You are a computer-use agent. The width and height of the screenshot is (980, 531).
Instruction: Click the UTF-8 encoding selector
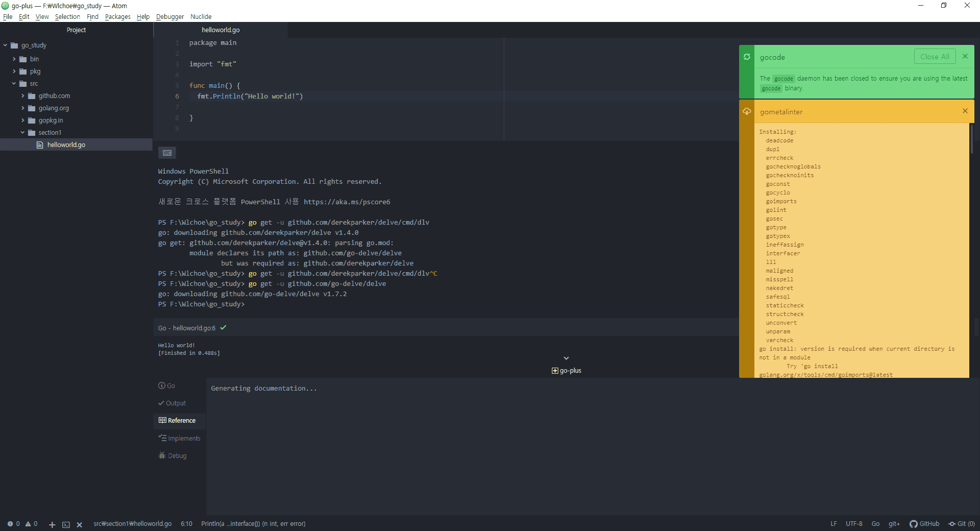coord(854,524)
